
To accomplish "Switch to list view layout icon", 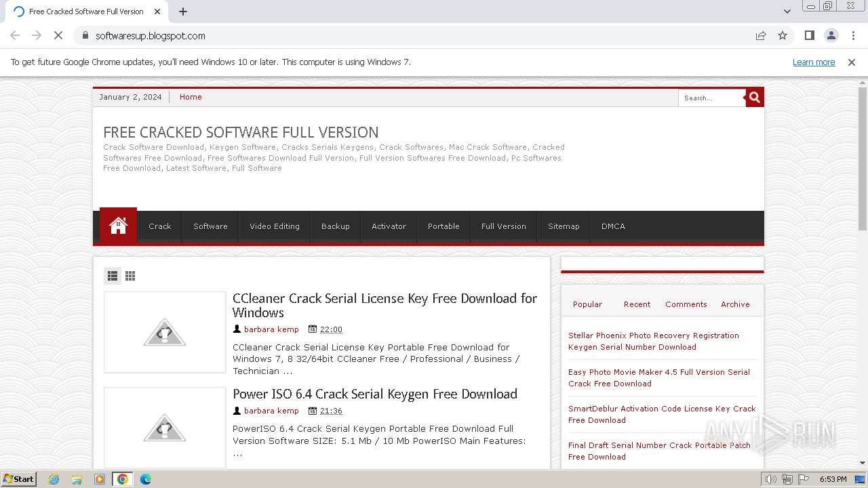I will (x=113, y=275).
